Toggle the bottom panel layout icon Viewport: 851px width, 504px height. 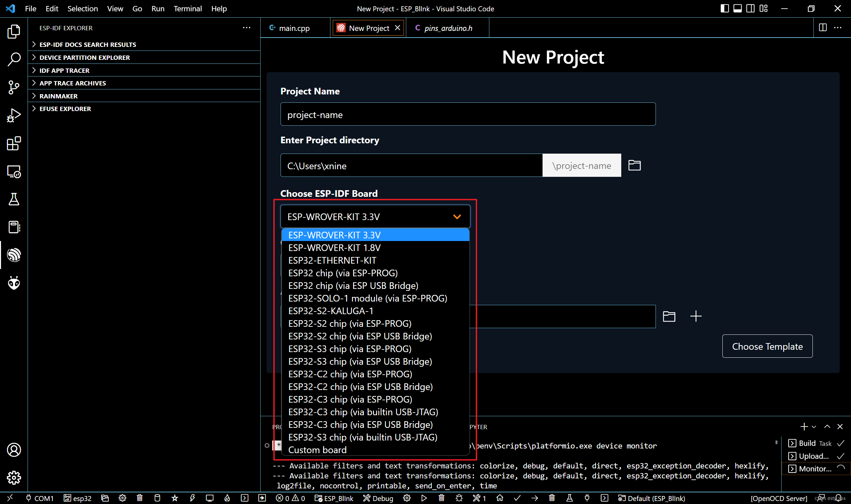737,9
